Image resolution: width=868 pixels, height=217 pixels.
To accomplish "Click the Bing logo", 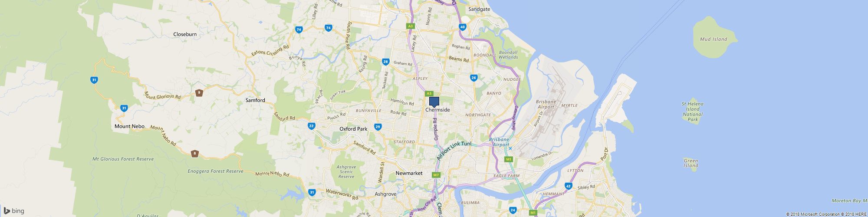I will pyautogui.click(x=14, y=211).
